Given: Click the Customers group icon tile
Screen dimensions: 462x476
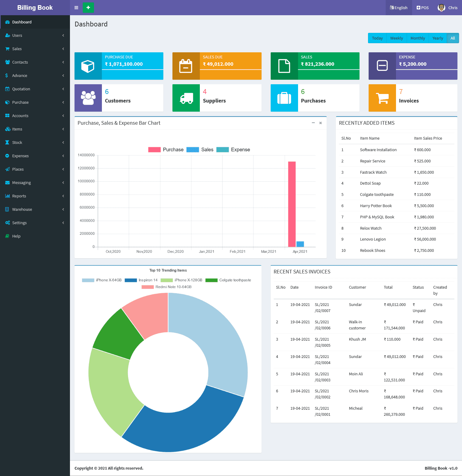Looking at the screenshot, I should [88, 98].
